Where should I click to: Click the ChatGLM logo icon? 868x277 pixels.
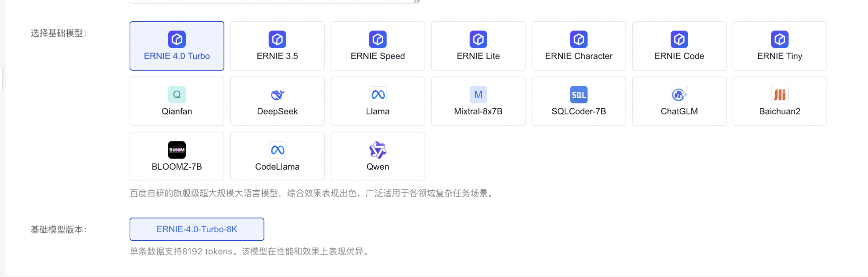click(x=679, y=94)
